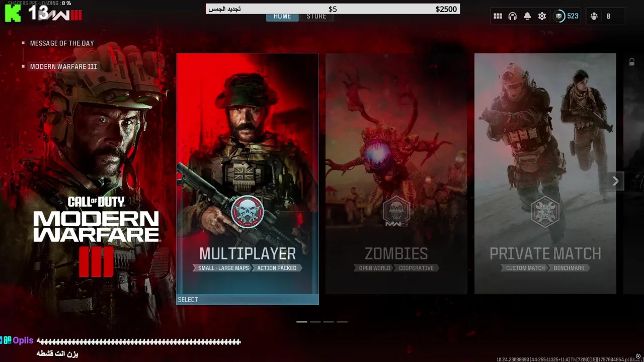
Task: Open the grid menu icon
Action: coord(498,16)
